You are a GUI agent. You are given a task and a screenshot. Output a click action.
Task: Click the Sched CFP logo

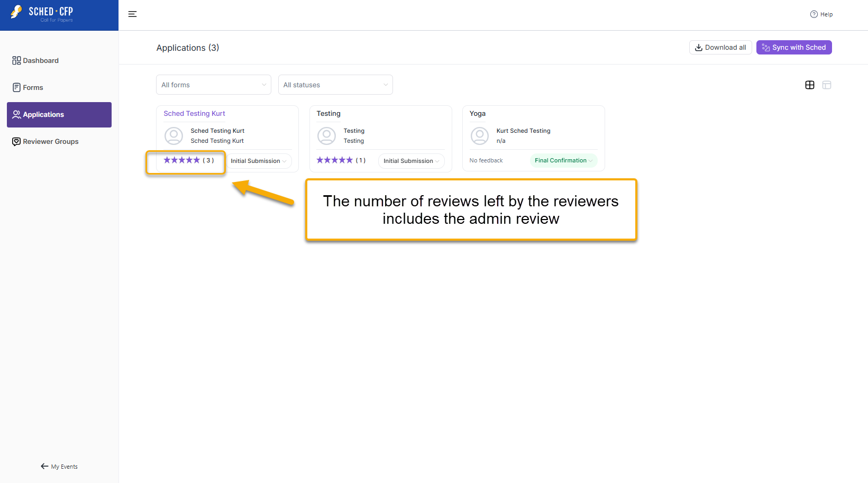42,14
